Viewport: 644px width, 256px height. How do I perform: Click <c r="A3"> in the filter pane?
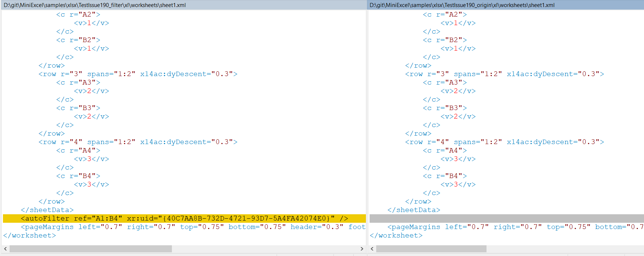coord(78,82)
